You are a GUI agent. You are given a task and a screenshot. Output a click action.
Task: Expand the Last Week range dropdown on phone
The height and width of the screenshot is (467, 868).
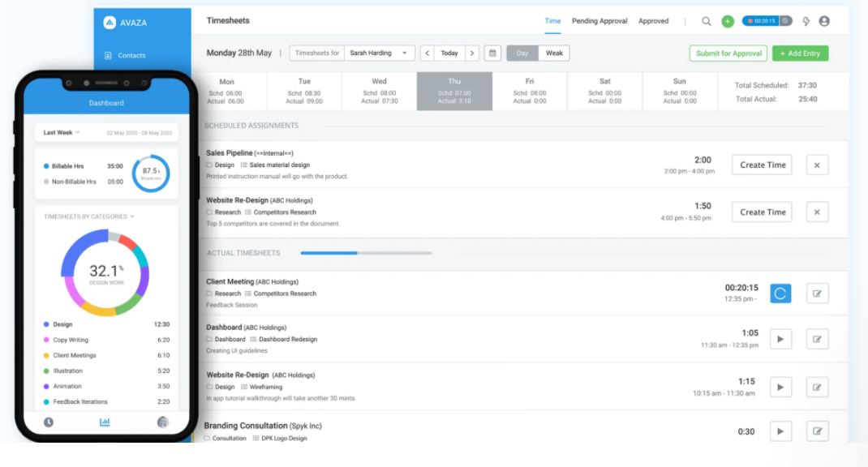(62, 132)
